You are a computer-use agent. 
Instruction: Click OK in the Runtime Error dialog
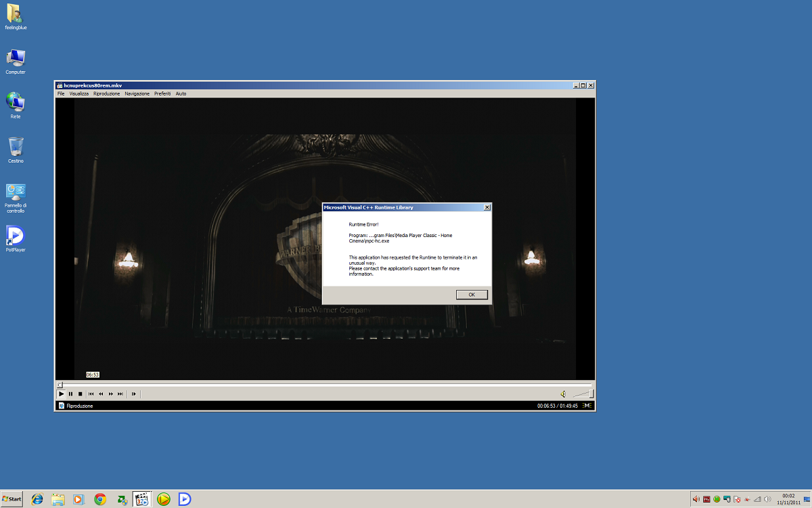click(x=472, y=295)
